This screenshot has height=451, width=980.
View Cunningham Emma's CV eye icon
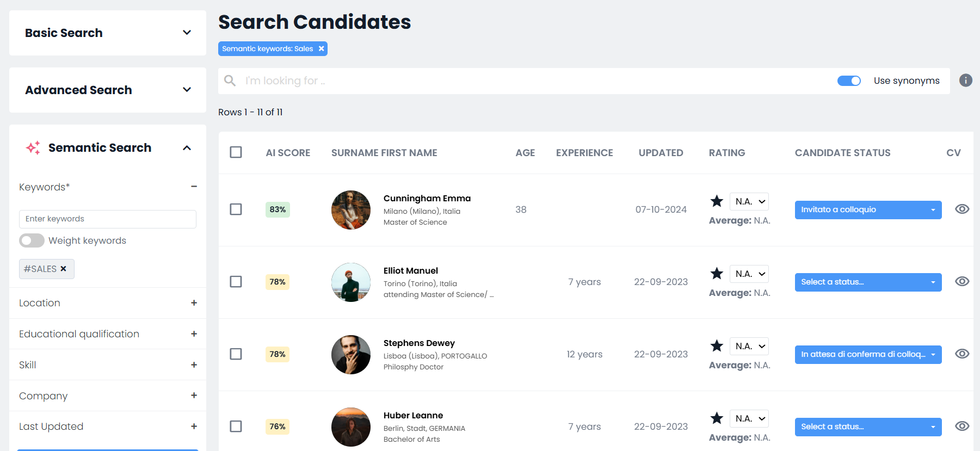tap(961, 209)
